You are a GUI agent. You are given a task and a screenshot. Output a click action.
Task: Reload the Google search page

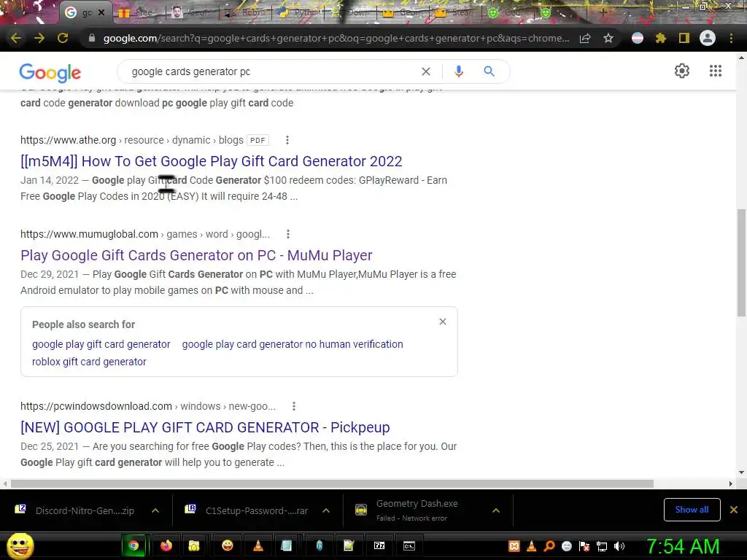[63, 38]
